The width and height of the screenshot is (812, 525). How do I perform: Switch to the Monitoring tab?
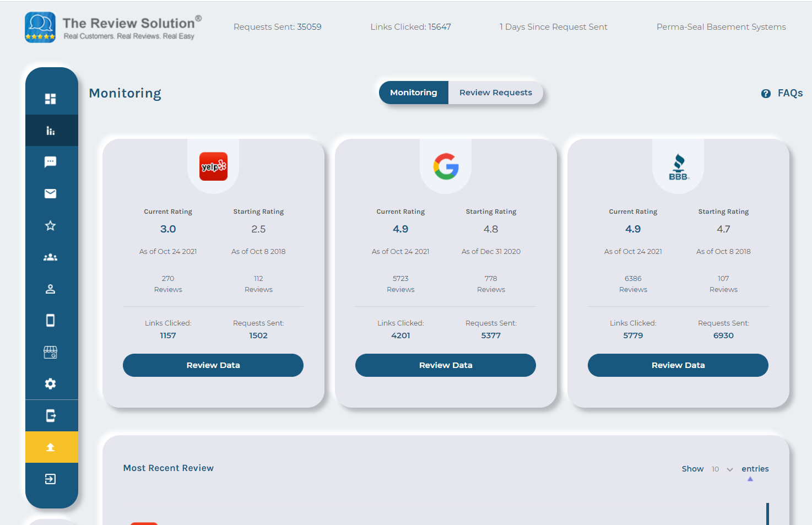[414, 93]
